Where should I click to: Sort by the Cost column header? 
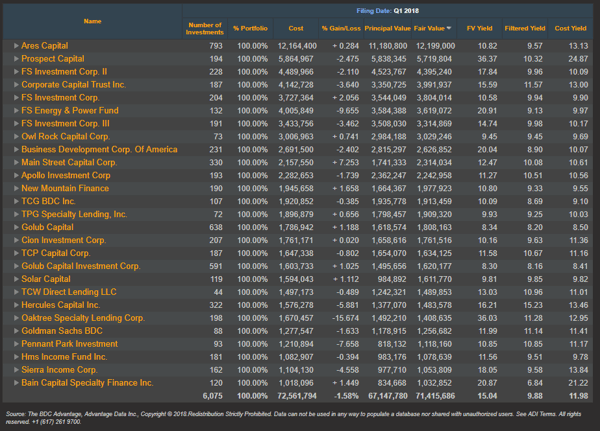pos(296,28)
